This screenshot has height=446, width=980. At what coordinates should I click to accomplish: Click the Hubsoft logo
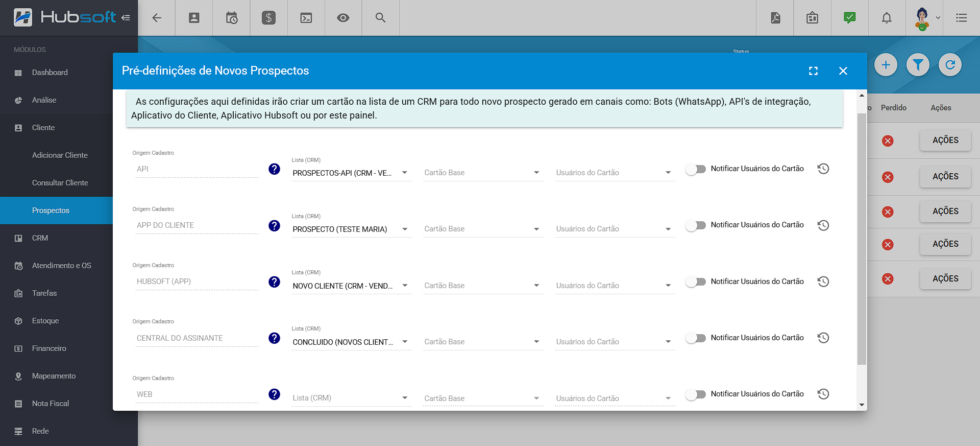[x=65, y=17]
